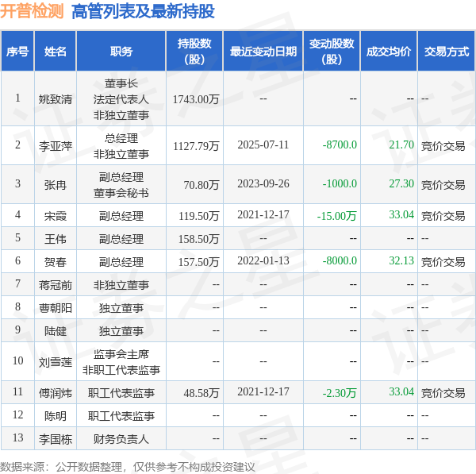Click 竞价交易 in 贺春's row
Screen dimensions: 476x474
click(x=443, y=261)
